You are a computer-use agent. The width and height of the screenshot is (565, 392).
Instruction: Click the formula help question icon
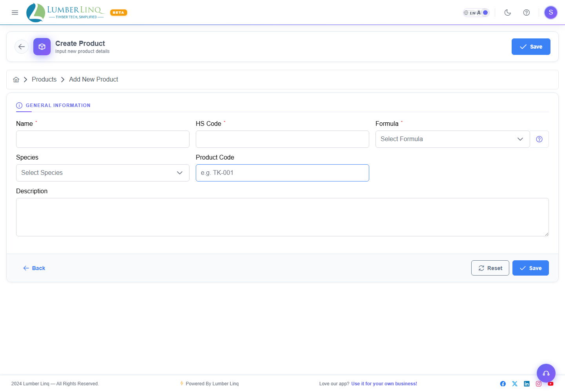(539, 139)
